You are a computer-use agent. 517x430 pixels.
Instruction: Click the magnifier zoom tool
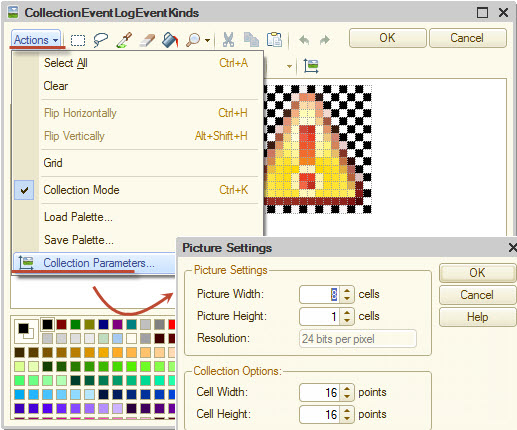pyautogui.click(x=193, y=40)
